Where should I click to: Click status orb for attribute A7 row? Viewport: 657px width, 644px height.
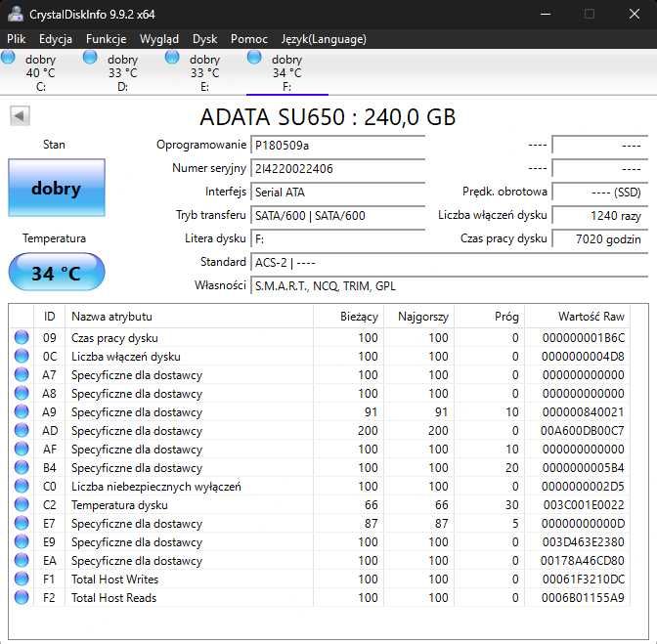point(22,374)
